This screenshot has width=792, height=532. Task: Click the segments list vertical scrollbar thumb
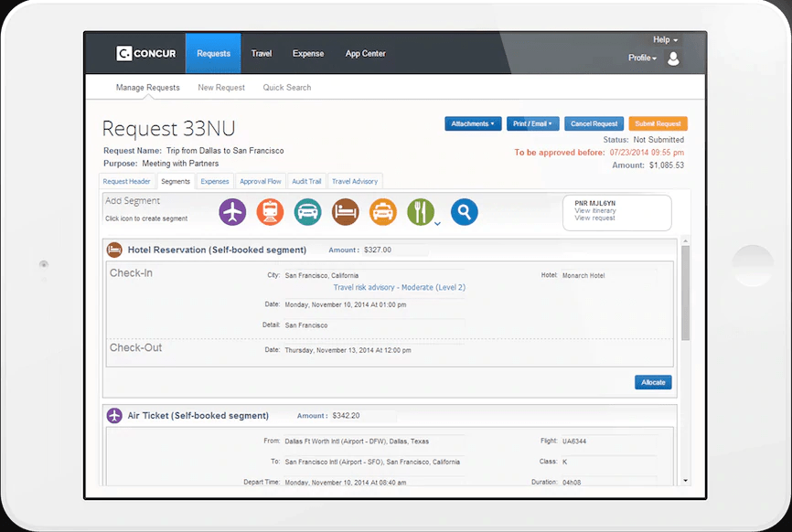(x=685, y=293)
